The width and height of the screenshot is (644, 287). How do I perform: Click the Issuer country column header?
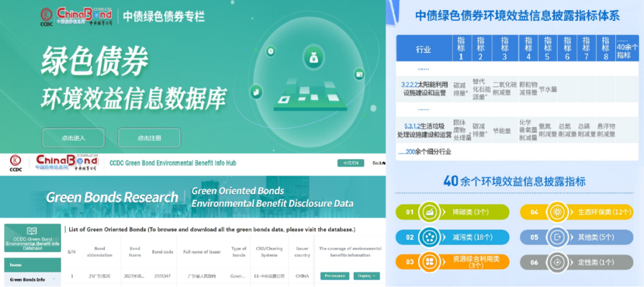302,252
